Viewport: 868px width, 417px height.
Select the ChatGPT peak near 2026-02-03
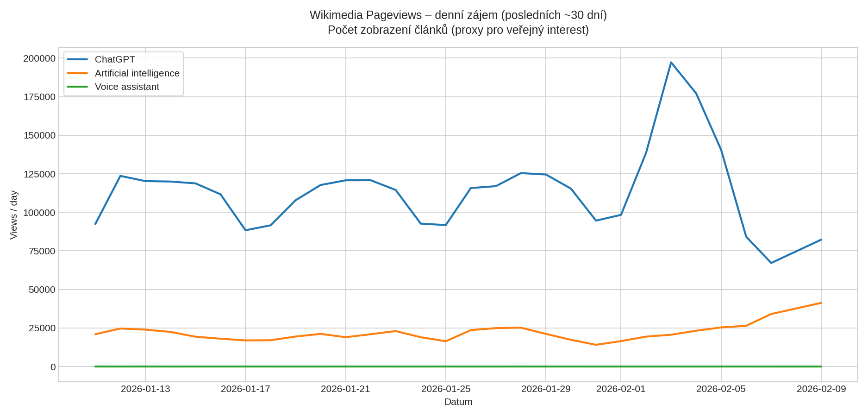coord(672,62)
